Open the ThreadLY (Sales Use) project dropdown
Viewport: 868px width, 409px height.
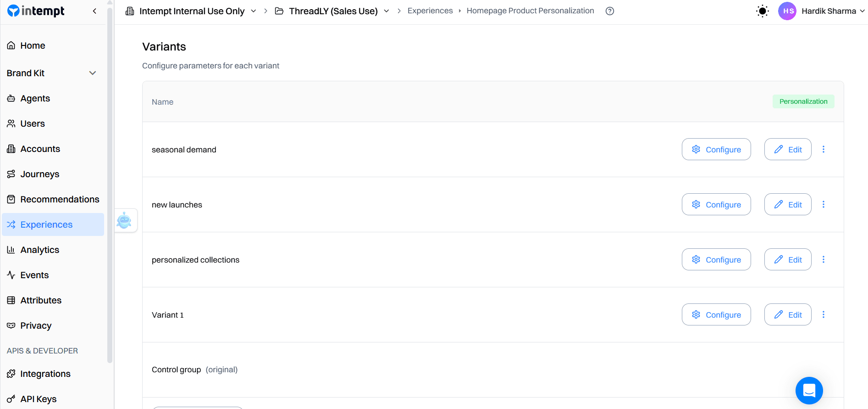click(x=386, y=11)
